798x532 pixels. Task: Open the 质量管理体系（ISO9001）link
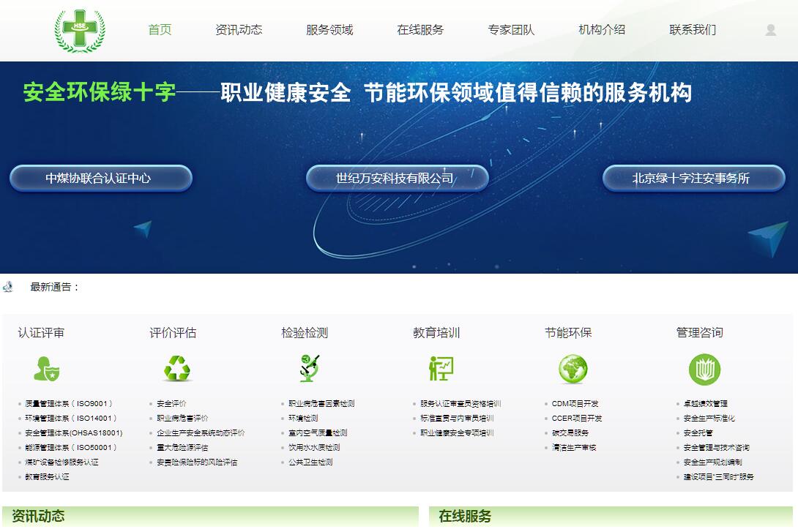(x=69, y=404)
